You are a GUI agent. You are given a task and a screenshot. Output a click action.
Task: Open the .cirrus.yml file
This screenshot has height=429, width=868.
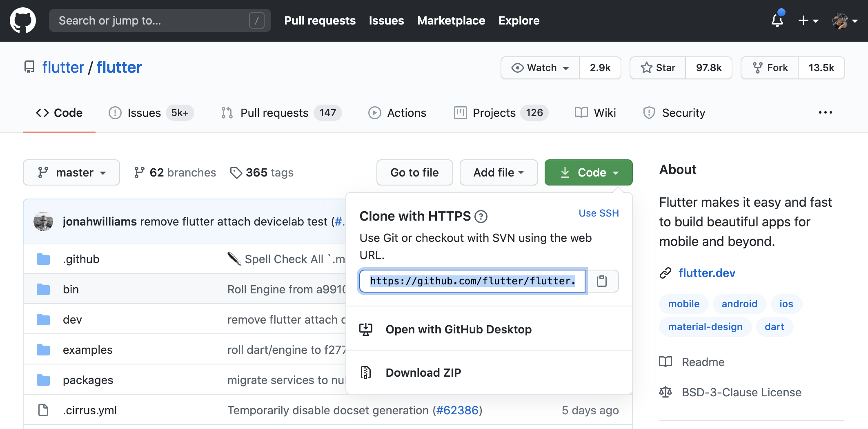click(90, 410)
